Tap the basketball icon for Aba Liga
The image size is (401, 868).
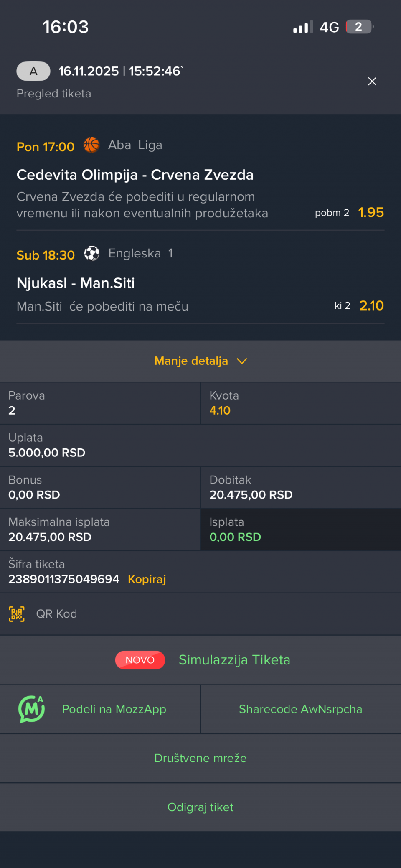click(x=91, y=145)
